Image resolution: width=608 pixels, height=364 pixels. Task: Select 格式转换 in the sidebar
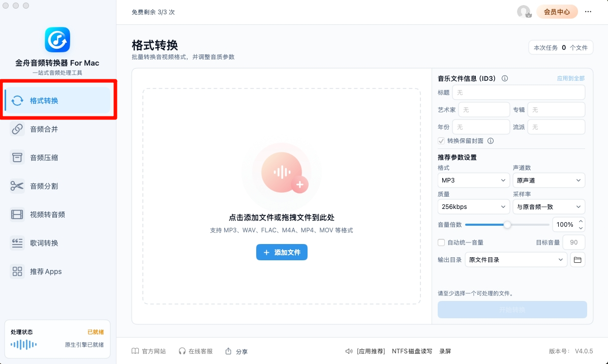coord(57,100)
